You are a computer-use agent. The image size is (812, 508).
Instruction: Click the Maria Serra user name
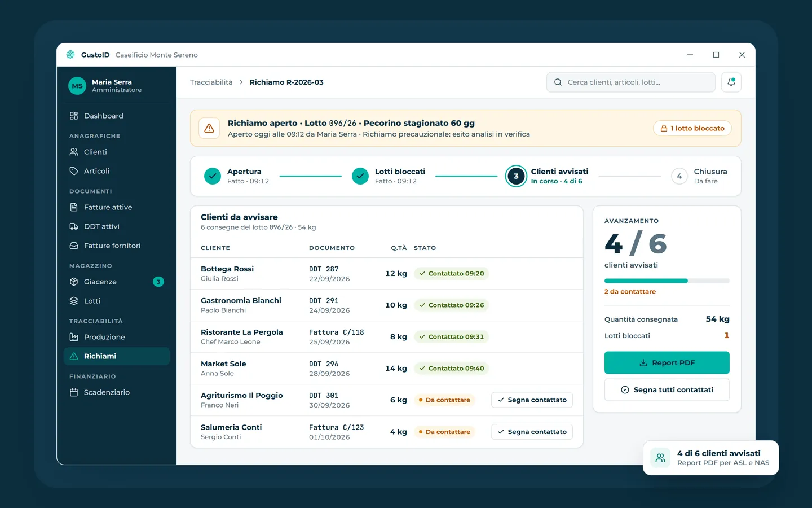[112, 82]
